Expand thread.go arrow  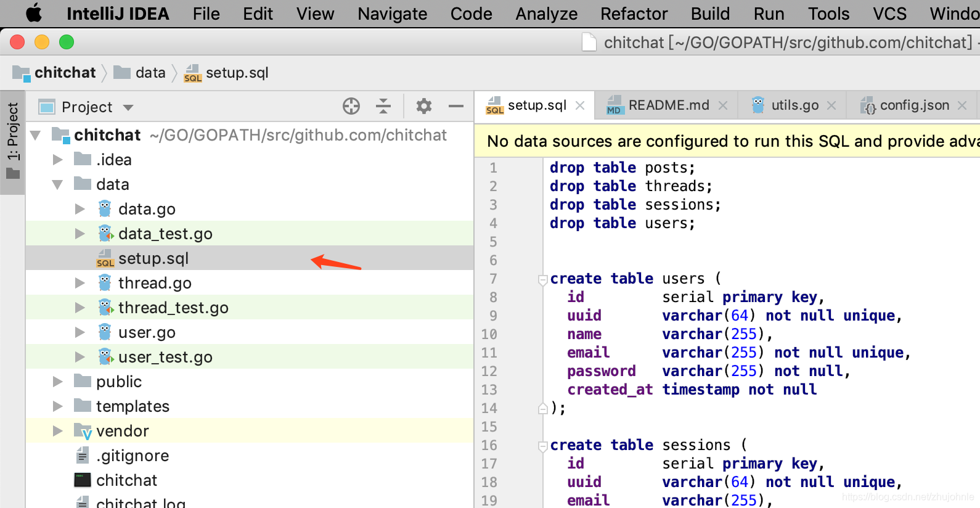click(80, 283)
